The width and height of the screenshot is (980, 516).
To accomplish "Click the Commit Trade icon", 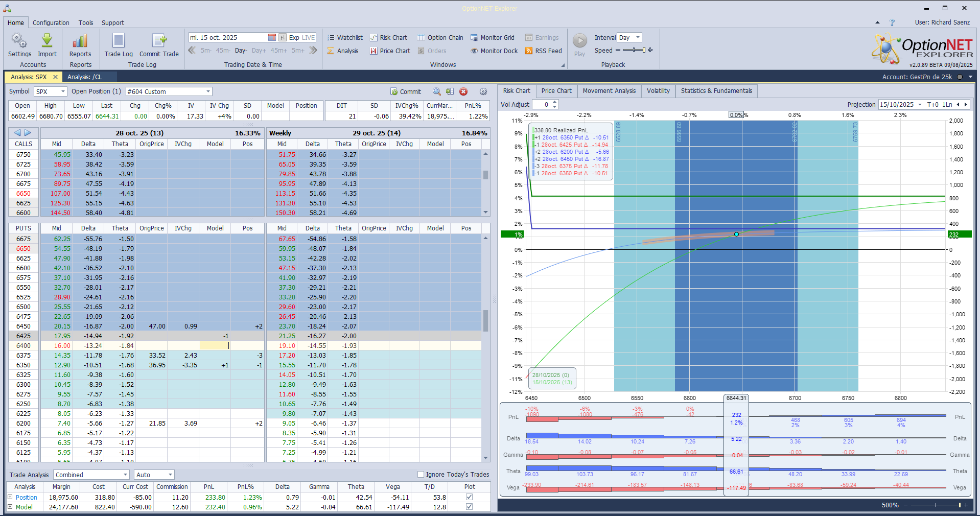I will [x=159, y=41].
